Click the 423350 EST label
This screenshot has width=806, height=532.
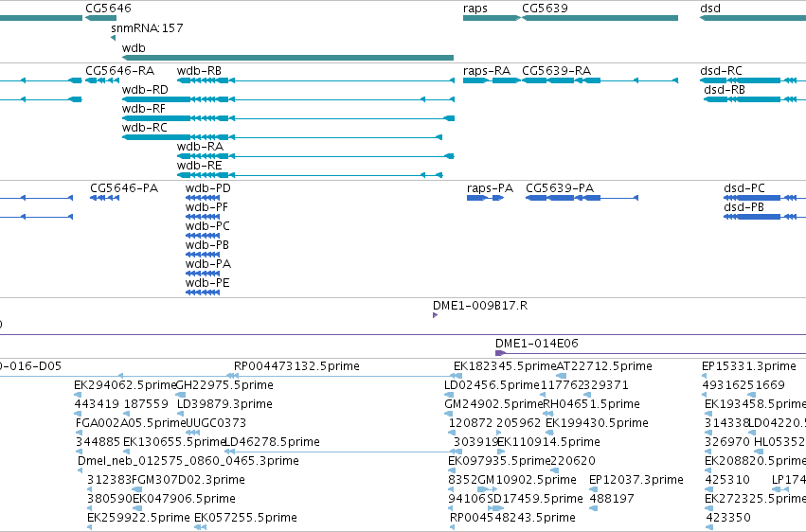point(728,518)
